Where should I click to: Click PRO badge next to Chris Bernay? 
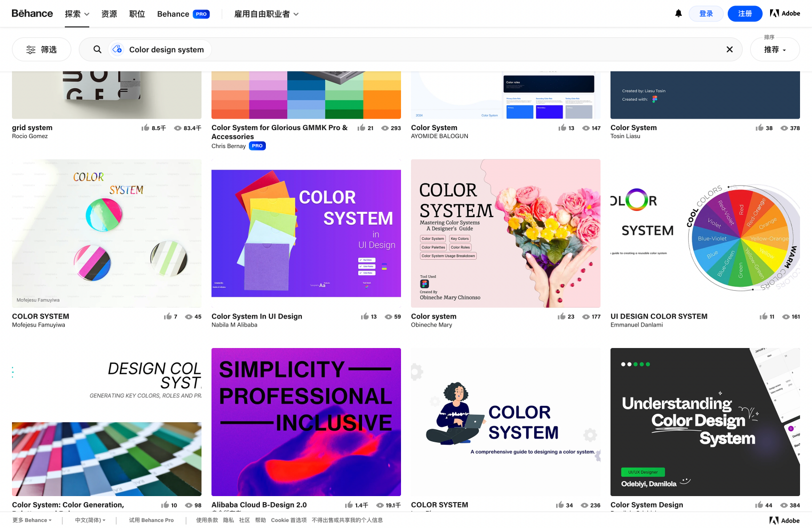(257, 146)
